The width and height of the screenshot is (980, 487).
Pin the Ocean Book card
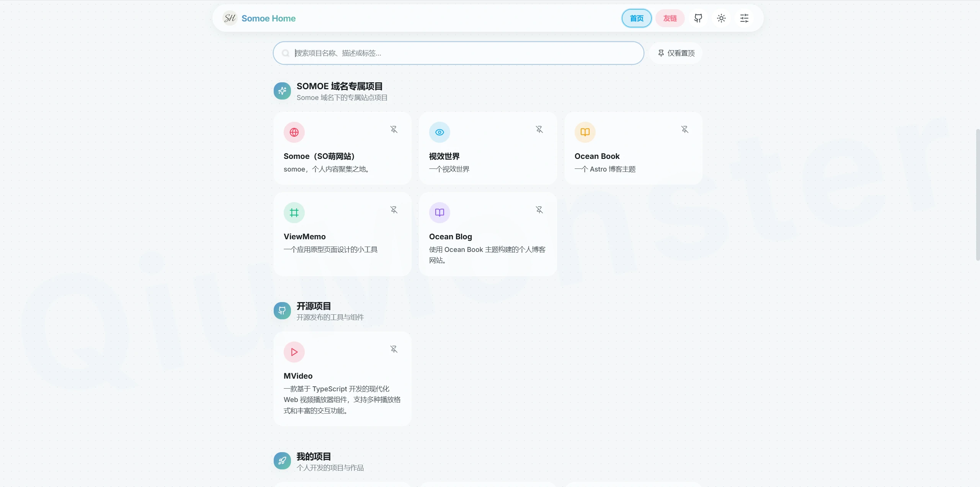[x=685, y=129]
